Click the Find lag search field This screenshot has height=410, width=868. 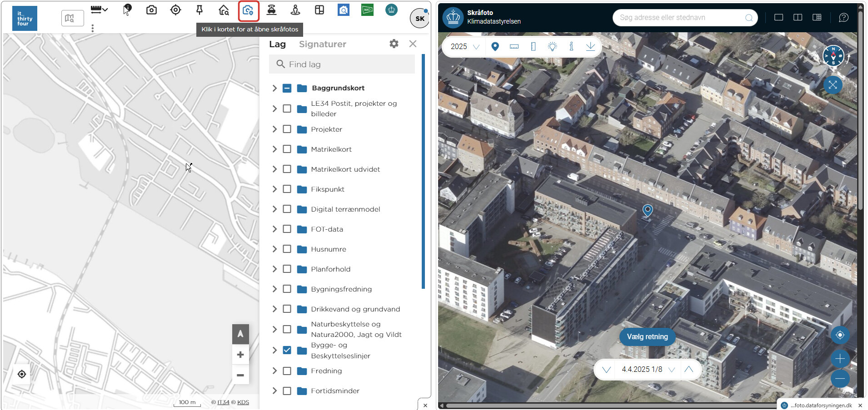pyautogui.click(x=342, y=64)
